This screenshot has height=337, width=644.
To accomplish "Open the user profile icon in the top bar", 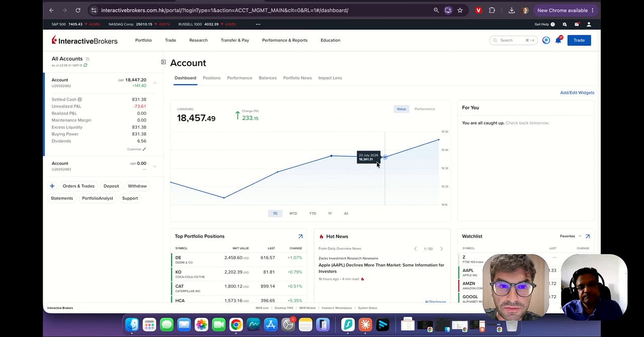I will [x=589, y=24].
